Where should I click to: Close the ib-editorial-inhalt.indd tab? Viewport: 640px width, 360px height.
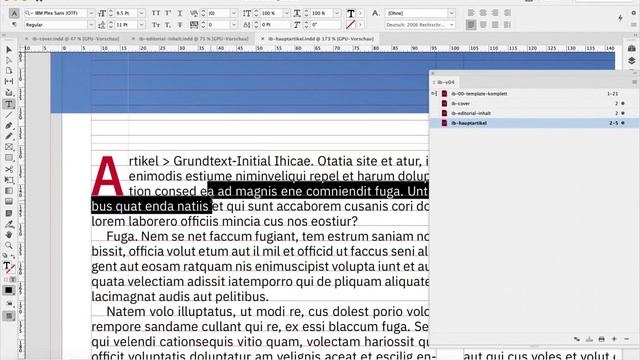coord(133,39)
